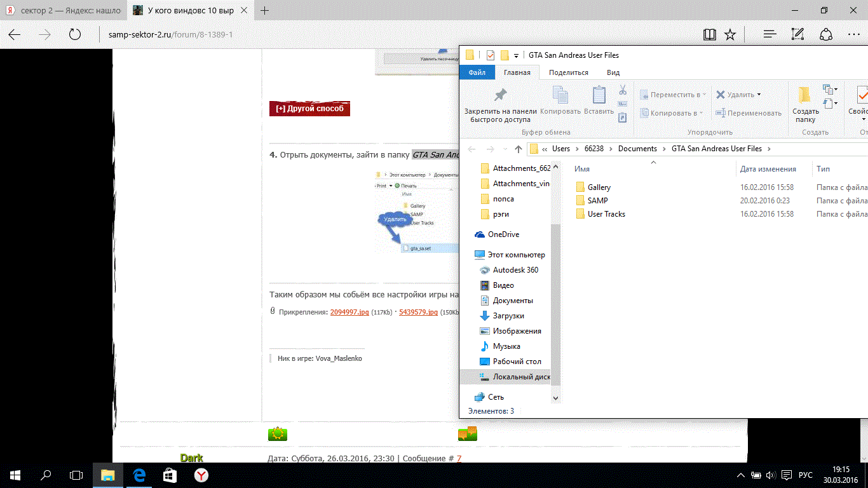Open the browser Hub icon
Viewport: 868px width, 488px height.
(x=770, y=34)
